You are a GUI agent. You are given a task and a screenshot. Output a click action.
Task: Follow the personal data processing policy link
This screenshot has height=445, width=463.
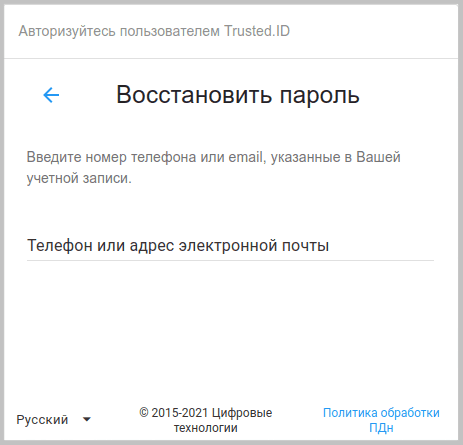[381, 420]
